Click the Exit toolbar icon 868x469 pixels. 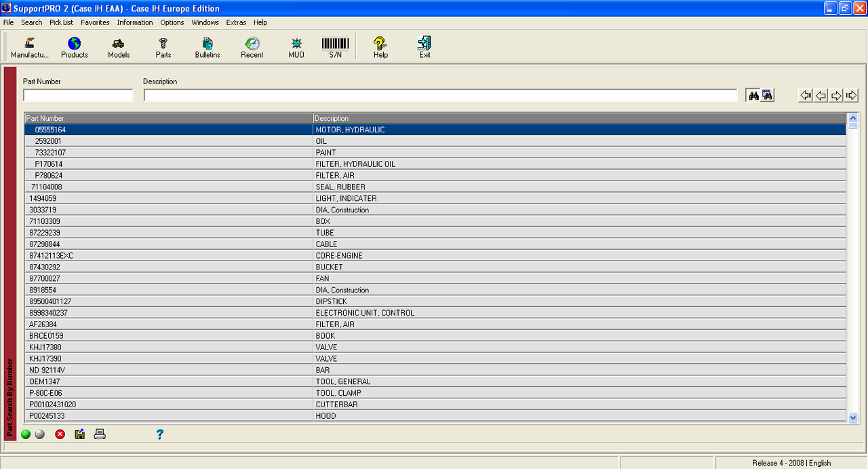coord(425,48)
